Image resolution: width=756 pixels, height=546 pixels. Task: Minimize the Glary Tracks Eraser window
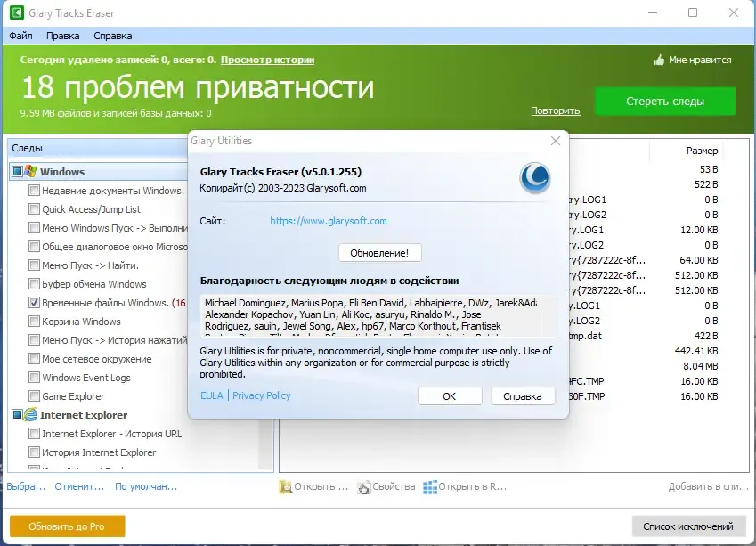click(653, 12)
